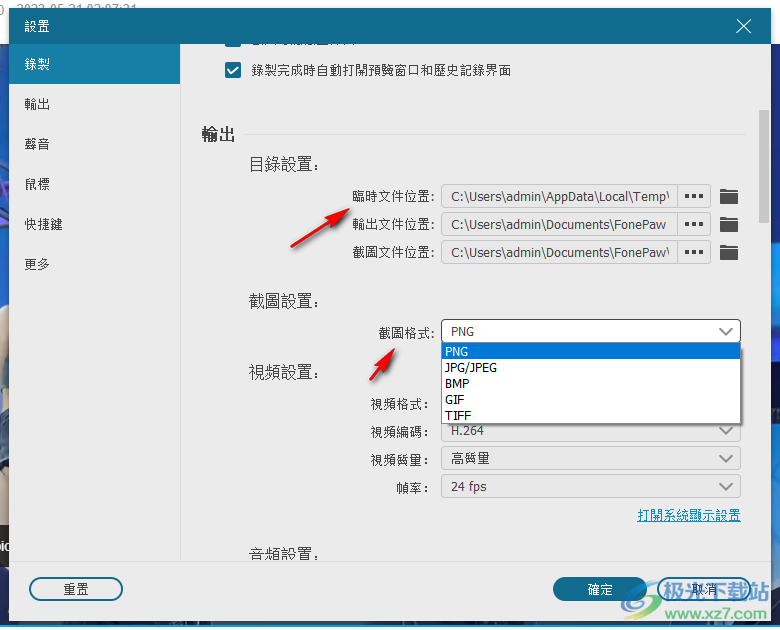Choose JPG/JPEG screenshot format
The image size is (780, 630).
tap(591, 367)
